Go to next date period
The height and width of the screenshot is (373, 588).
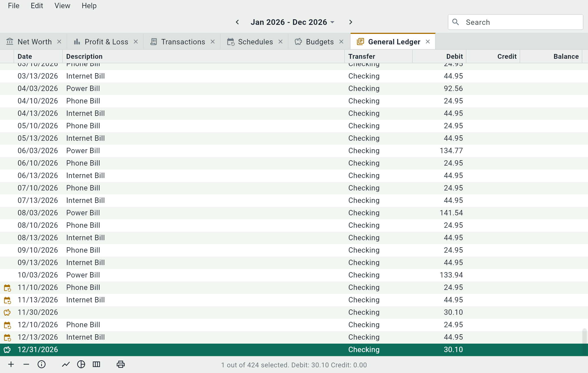(x=351, y=22)
